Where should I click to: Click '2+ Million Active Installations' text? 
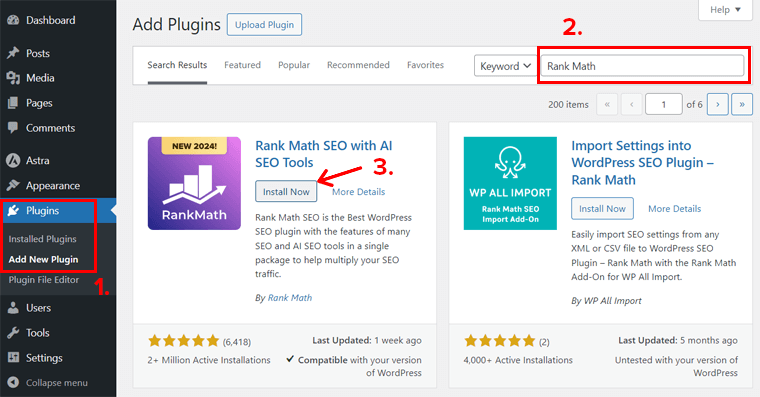coord(209,360)
